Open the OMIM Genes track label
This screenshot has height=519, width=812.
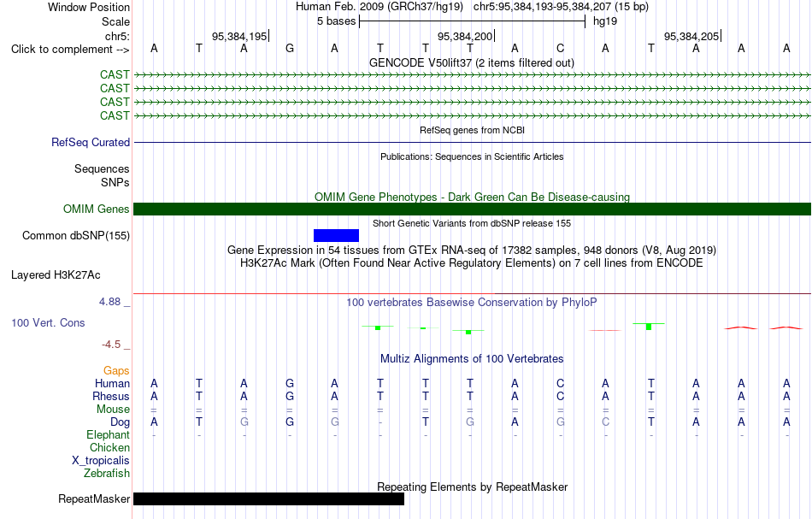[97, 209]
